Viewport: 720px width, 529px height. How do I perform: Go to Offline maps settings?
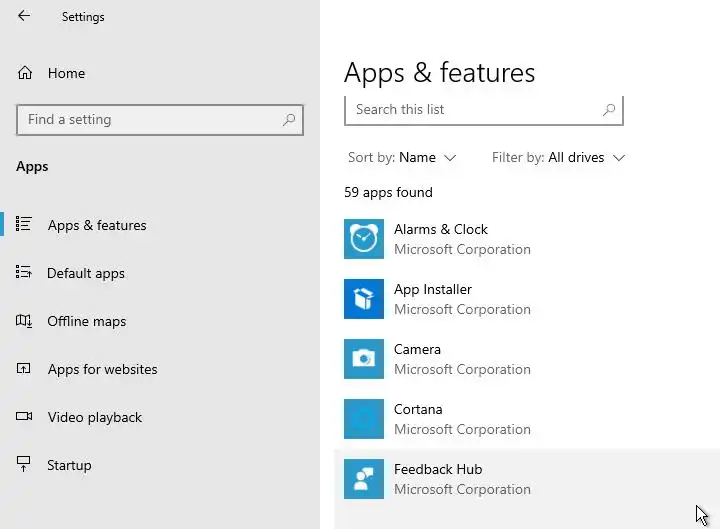click(87, 321)
